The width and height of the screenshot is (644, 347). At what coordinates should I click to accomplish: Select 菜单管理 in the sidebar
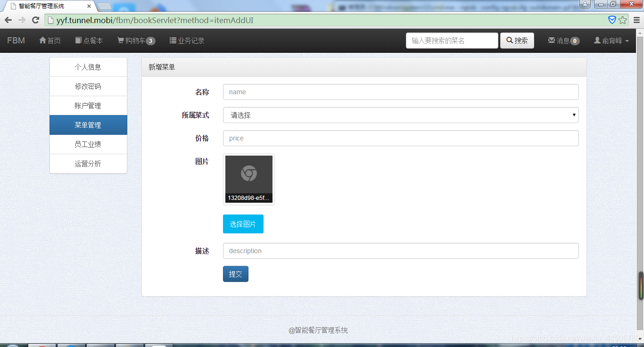click(x=88, y=125)
